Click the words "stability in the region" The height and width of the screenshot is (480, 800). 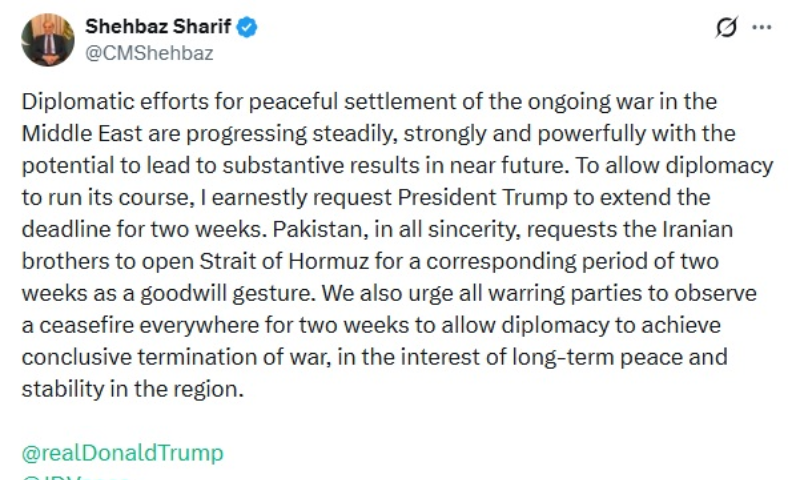tap(131, 390)
